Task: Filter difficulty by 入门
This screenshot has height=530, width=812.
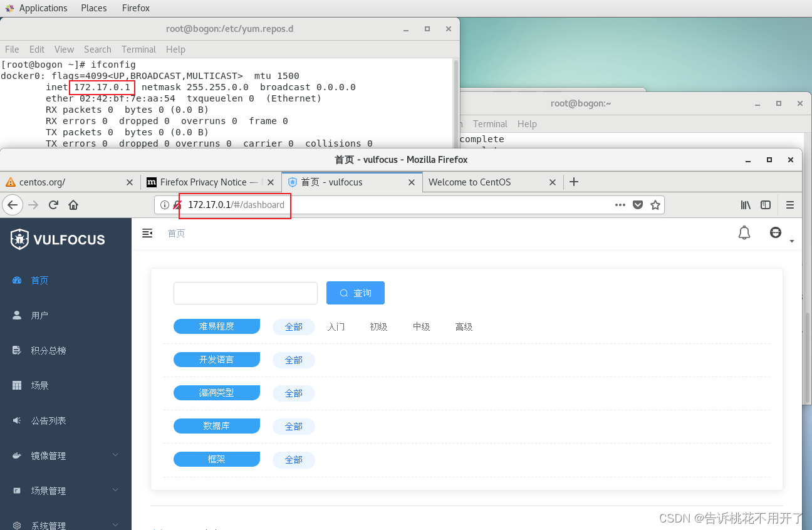Action: pos(336,326)
